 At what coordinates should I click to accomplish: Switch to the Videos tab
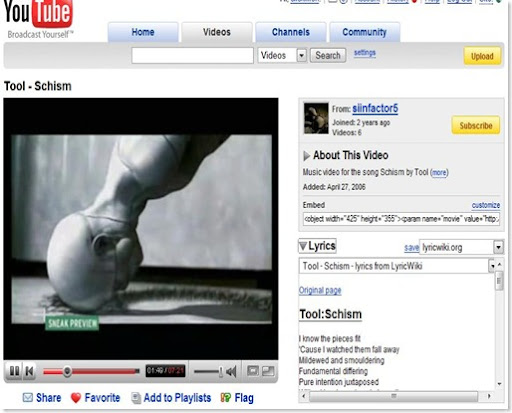point(217,32)
